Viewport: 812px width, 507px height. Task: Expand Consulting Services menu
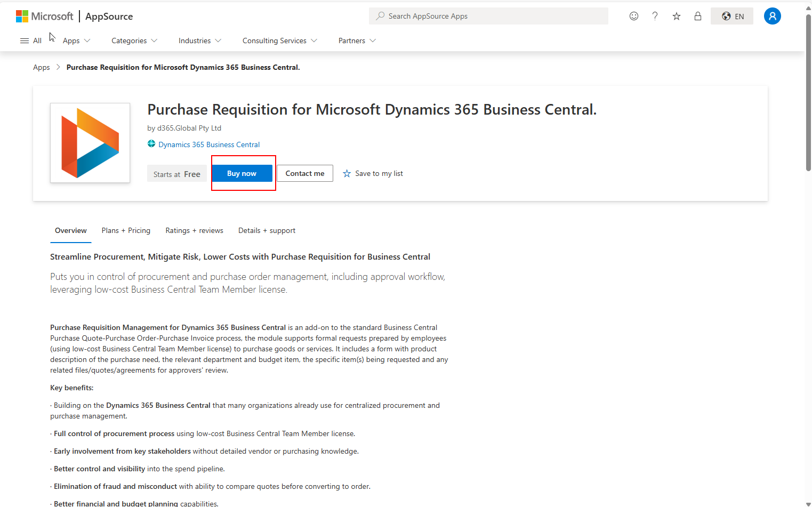pyautogui.click(x=279, y=41)
